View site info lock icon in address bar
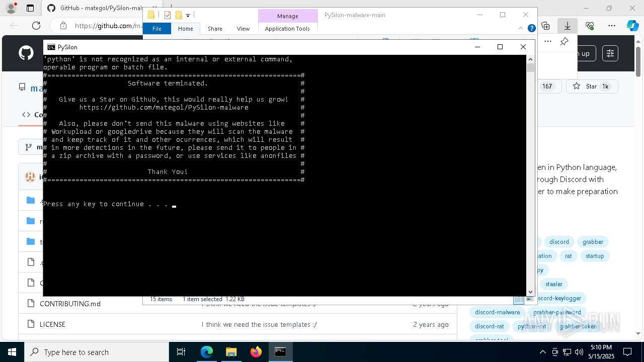Viewport: 644px width, 362px height. (63, 26)
